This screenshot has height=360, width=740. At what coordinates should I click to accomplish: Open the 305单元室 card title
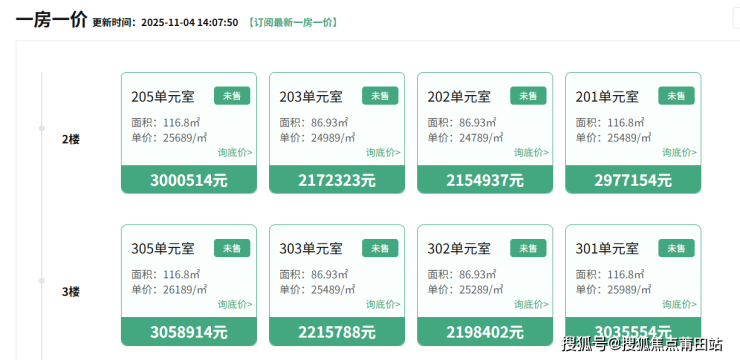tap(163, 249)
